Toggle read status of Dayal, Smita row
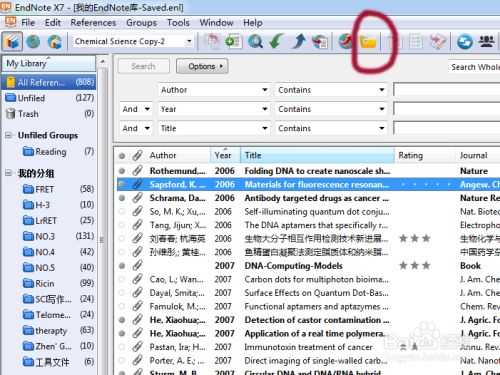The height and width of the screenshot is (375, 500). click(x=122, y=293)
